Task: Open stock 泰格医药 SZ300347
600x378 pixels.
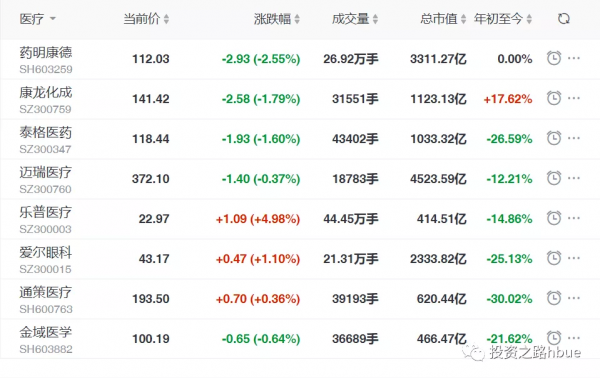Action: pyautogui.click(x=46, y=140)
